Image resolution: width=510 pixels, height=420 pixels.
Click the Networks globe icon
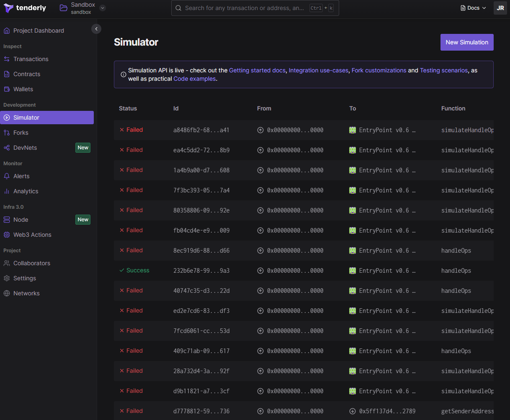tap(7, 293)
